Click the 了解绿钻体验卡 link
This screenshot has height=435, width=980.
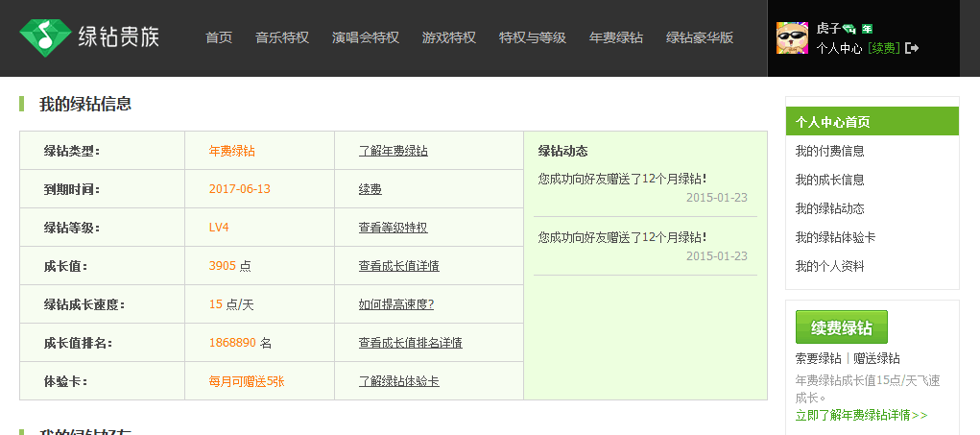point(398,381)
